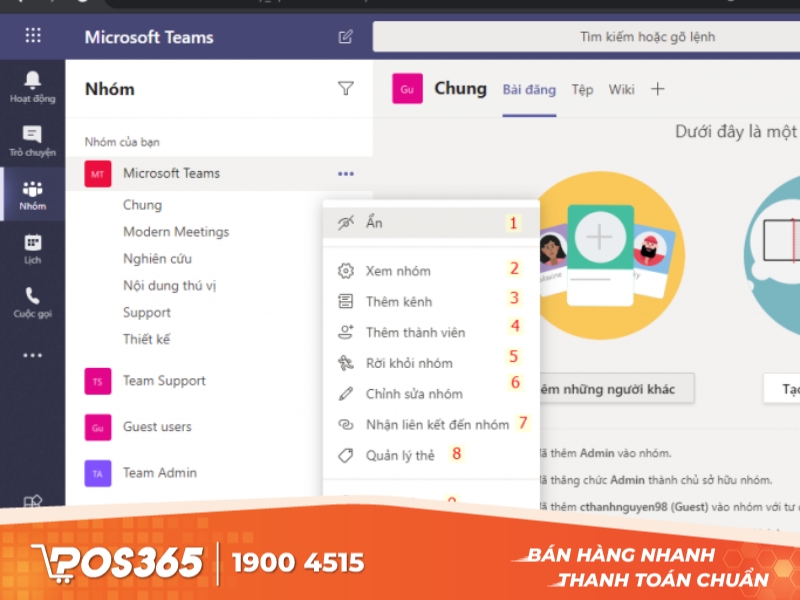Viewport: 800px width, 600px height.
Task: Click the + to add a new tab
Action: 657,89
